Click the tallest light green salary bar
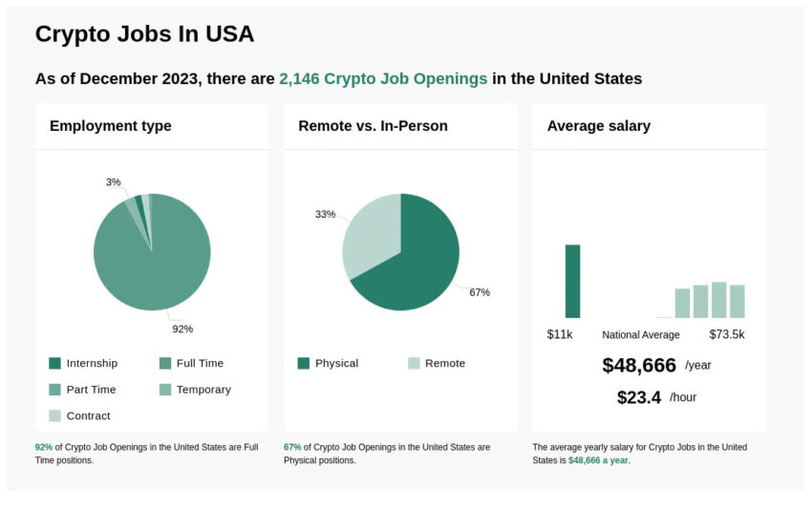812x508 pixels. tap(718, 300)
